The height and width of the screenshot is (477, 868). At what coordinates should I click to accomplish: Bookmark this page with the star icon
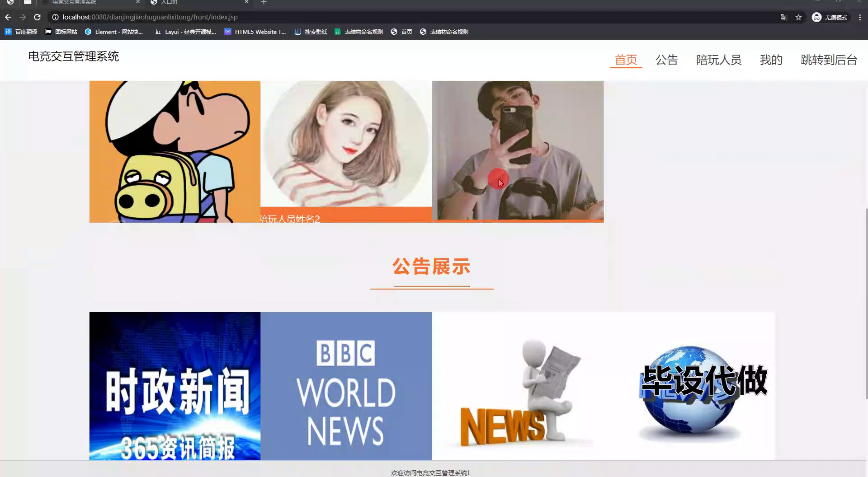(x=798, y=17)
